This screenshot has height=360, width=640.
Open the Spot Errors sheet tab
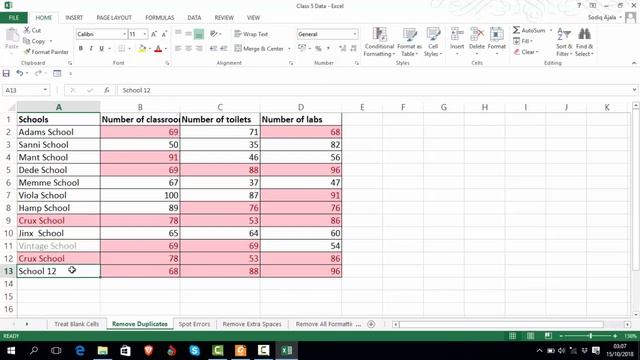(194, 324)
